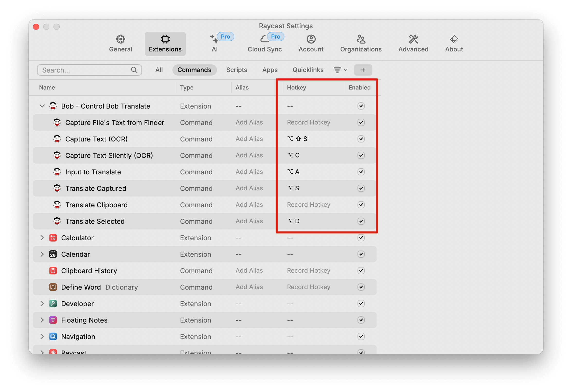The width and height of the screenshot is (572, 392).
Task: Click icon beside Translate Selected
Action: coord(57,221)
